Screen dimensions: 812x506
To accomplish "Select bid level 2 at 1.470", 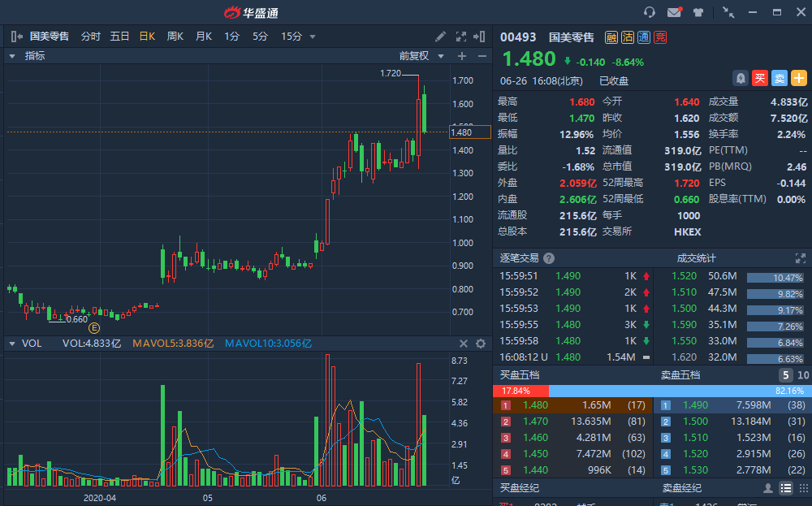I will [x=573, y=422].
